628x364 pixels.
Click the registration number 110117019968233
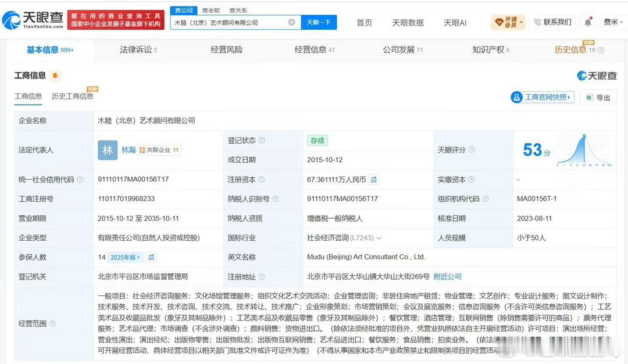pyautogui.click(x=126, y=199)
